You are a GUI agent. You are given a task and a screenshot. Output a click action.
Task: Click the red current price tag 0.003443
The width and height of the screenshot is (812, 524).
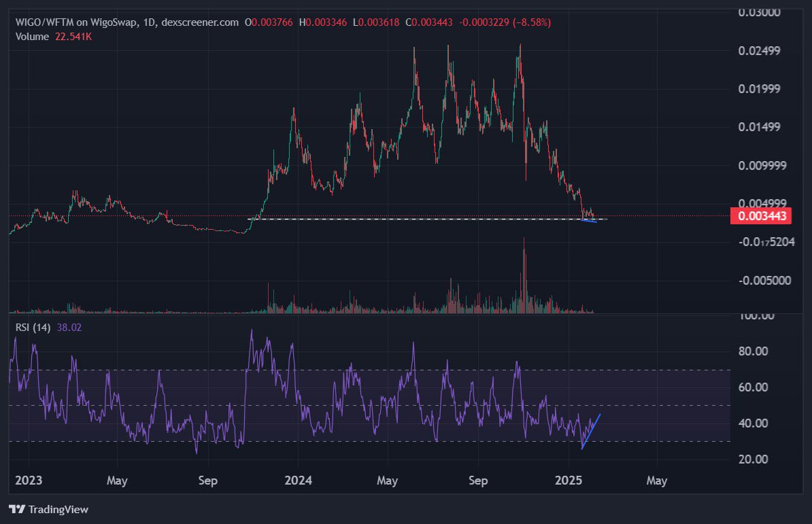click(x=761, y=215)
